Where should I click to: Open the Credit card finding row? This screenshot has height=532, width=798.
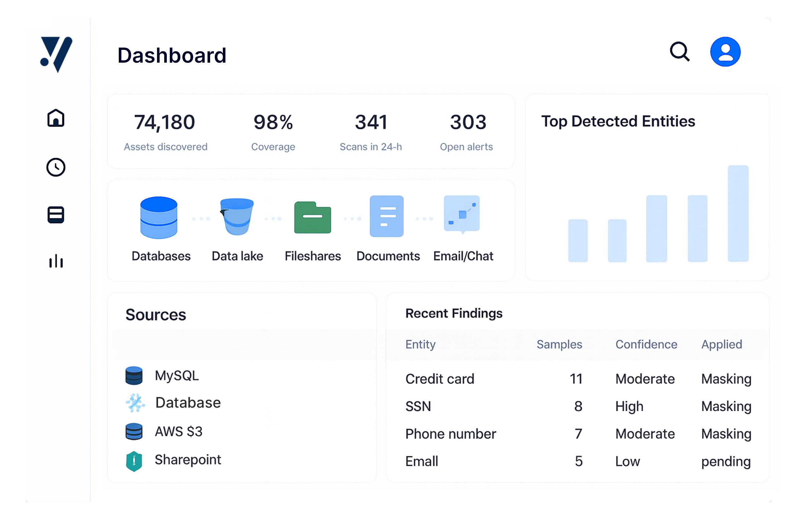tap(440, 379)
